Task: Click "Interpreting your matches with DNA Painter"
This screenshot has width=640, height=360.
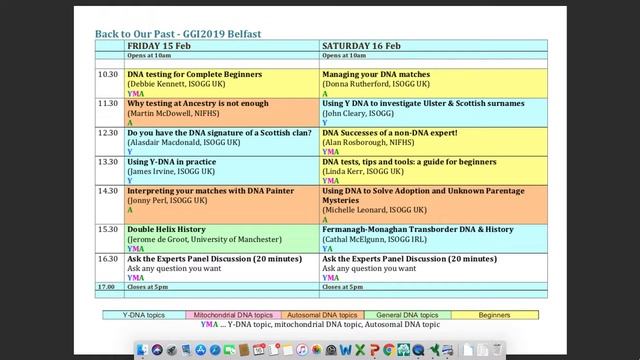Action: (210, 191)
